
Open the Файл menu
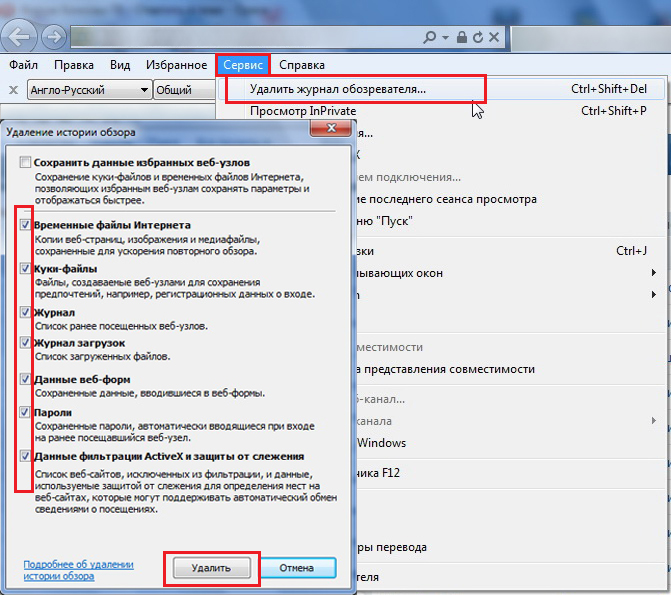(24, 65)
